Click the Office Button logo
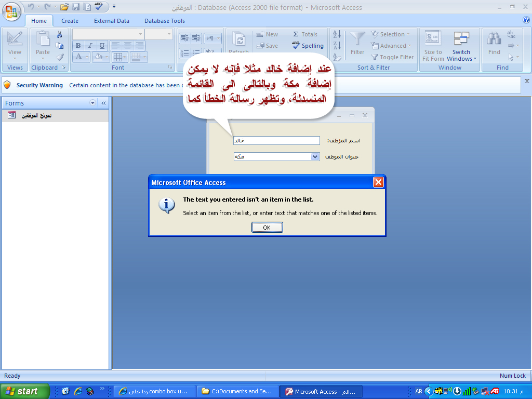This screenshot has height=399, width=532. (x=11, y=11)
